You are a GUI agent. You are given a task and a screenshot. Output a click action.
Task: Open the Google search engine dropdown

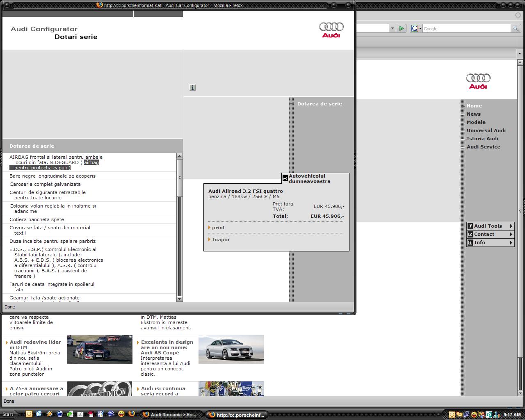pyautogui.click(x=416, y=28)
